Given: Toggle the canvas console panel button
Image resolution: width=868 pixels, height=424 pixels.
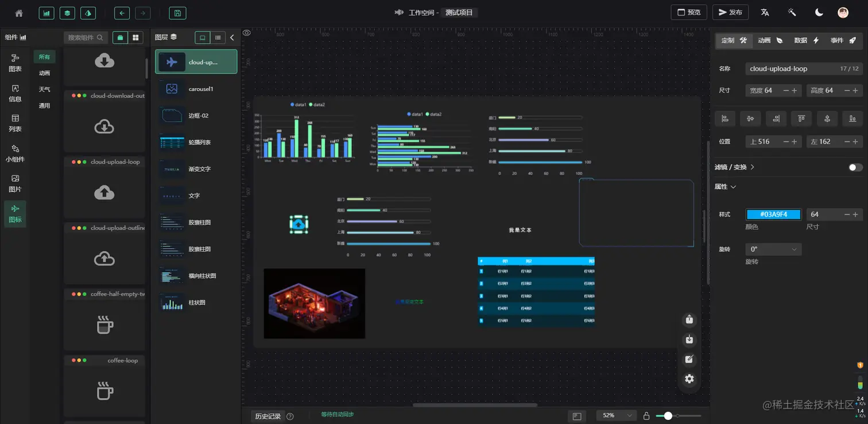Looking at the screenshot, I should [577, 416].
